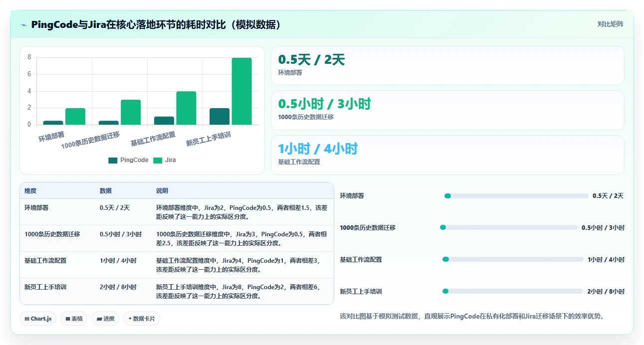Select the table cell 0.5小时 / 3小时
644x345 pixels.
pyautogui.click(x=121, y=234)
